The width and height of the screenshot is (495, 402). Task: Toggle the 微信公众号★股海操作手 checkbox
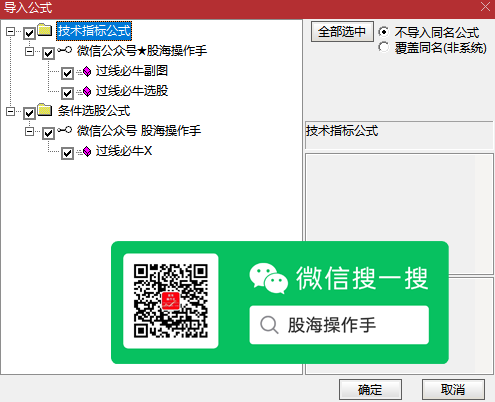click(x=48, y=53)
